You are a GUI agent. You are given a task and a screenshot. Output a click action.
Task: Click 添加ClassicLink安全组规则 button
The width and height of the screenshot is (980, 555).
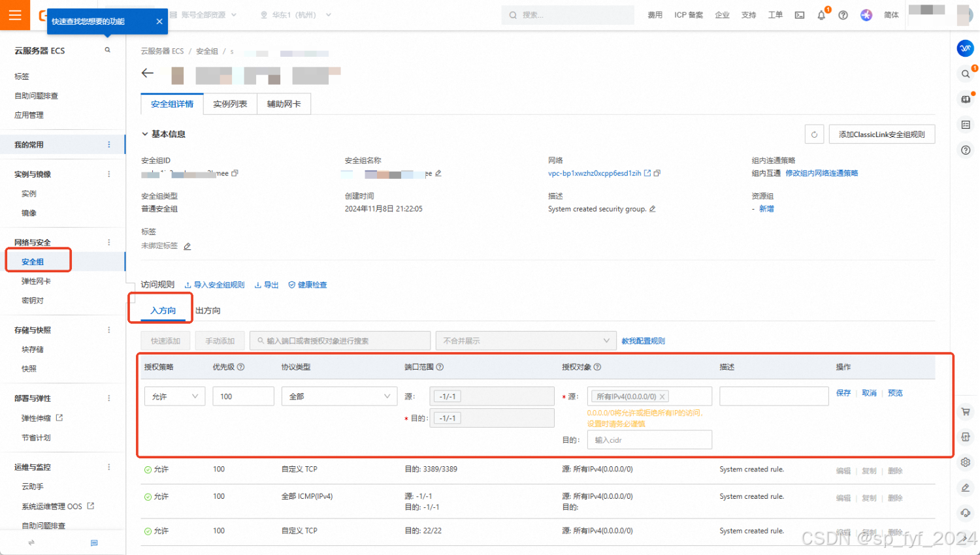881,134
